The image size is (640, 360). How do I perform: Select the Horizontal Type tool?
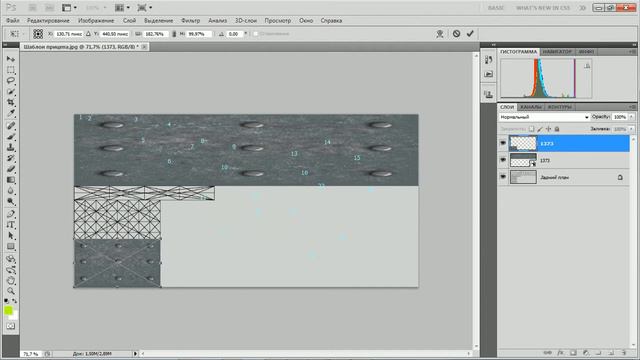(x=11, y=225)
